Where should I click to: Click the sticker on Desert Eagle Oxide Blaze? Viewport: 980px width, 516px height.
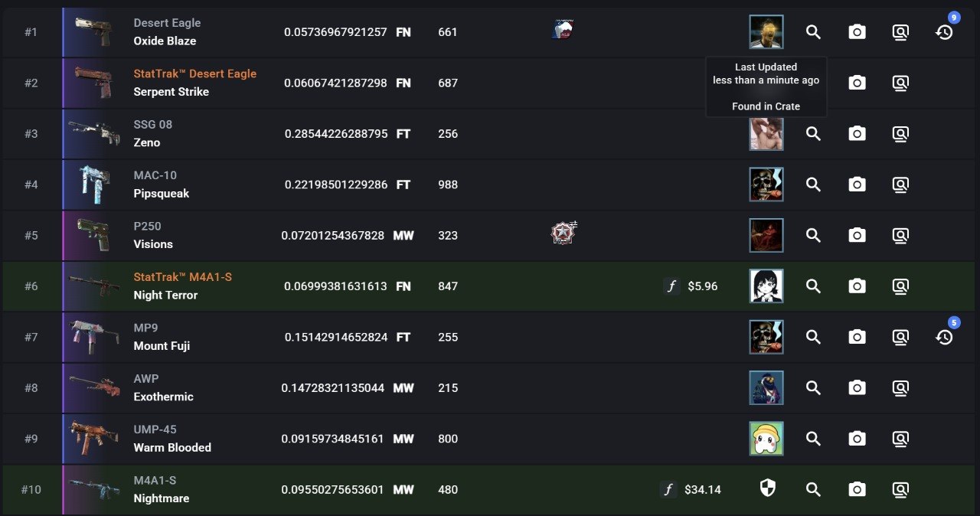(x=563, y=31)
